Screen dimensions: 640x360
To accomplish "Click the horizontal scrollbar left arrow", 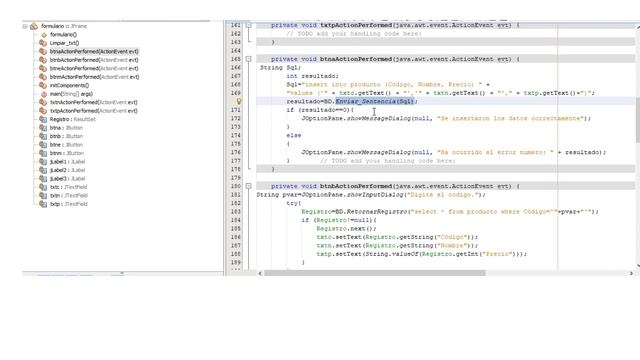I will (260, 273).
